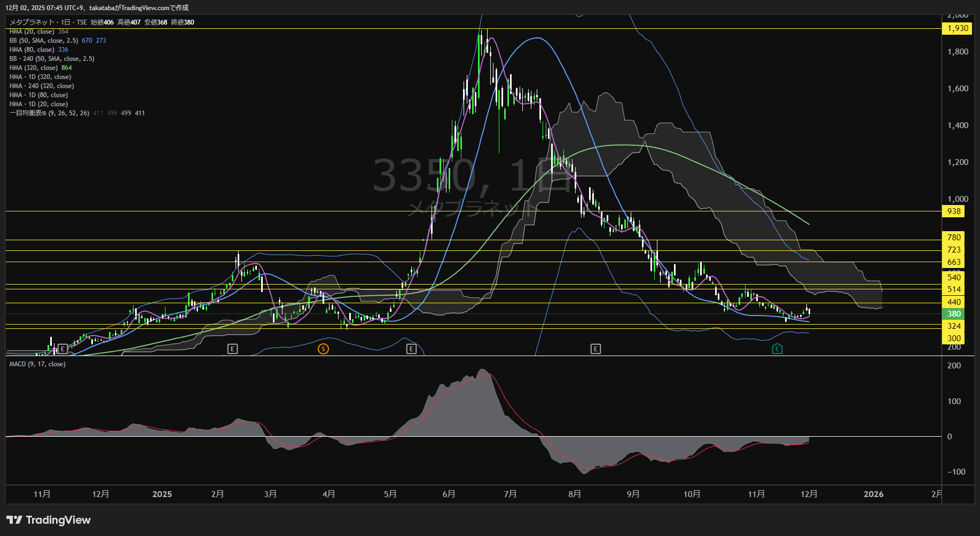Click the 2026 label on time axis
This screenshot has height=536, width=980.
[x=873, y=494]
